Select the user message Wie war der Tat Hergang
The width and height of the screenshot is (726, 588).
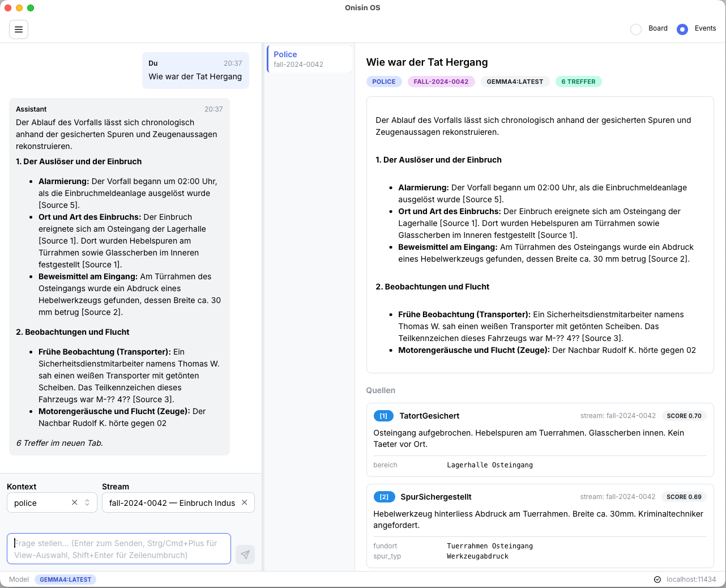(x=195, y=71)
